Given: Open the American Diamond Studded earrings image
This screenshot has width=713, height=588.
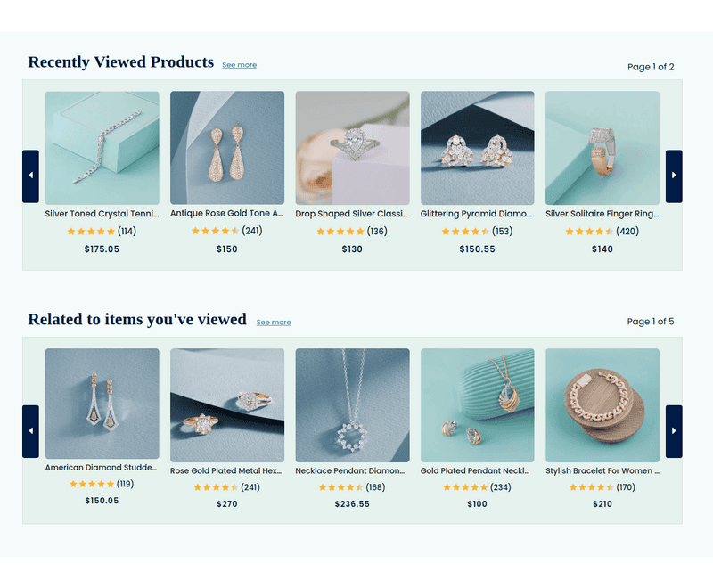Looking at the screenshot, I should [102, 404].
